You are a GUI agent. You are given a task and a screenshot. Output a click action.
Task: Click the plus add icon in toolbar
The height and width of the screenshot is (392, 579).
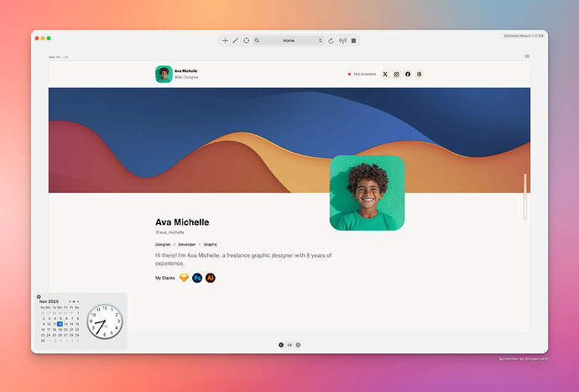(225, 40)
